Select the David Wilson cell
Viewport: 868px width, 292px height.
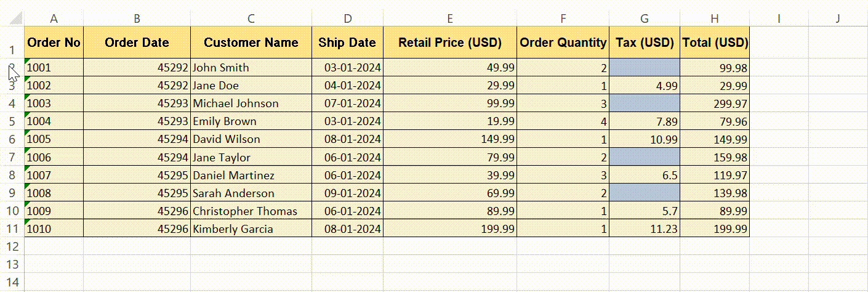click(251, 139)
